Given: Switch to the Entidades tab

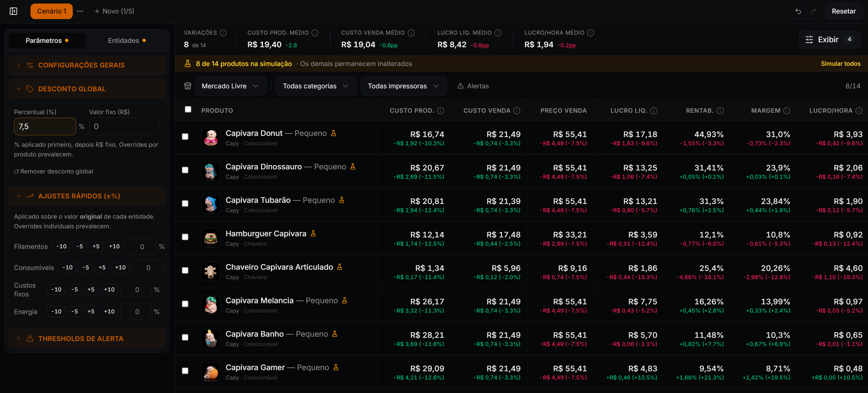Looking at the screenshot, I should tap(127, 41).
